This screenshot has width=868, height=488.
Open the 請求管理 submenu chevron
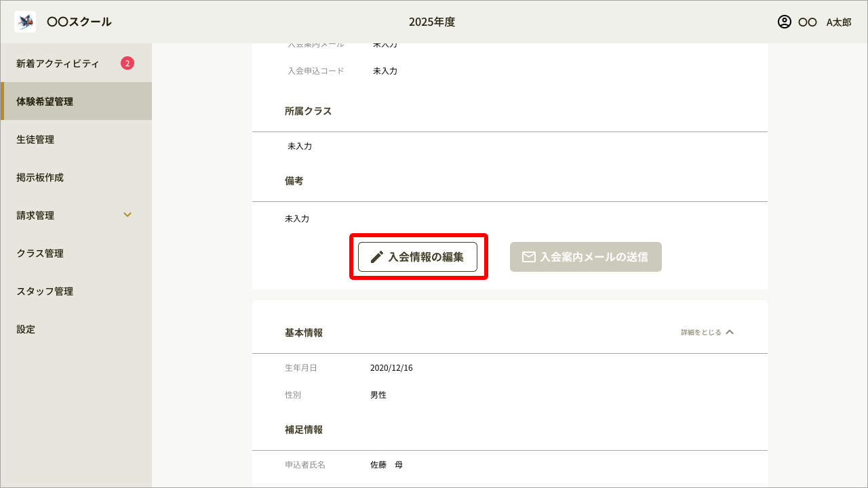coord(127,215)
